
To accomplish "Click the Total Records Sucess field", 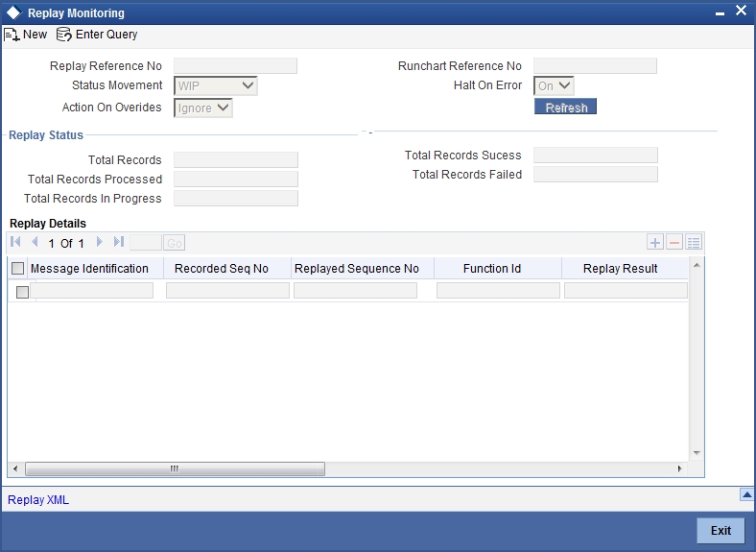I will (x=596, y=155).
